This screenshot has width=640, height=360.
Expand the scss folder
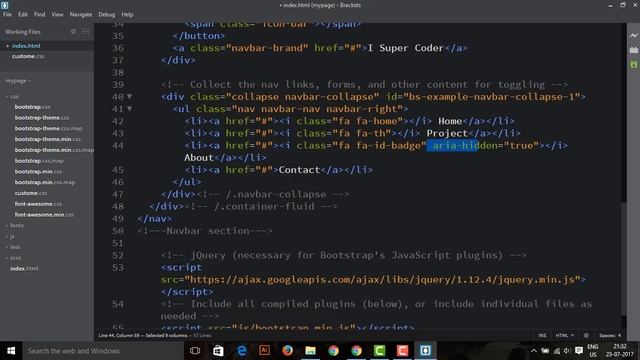(x=13, y=258)
